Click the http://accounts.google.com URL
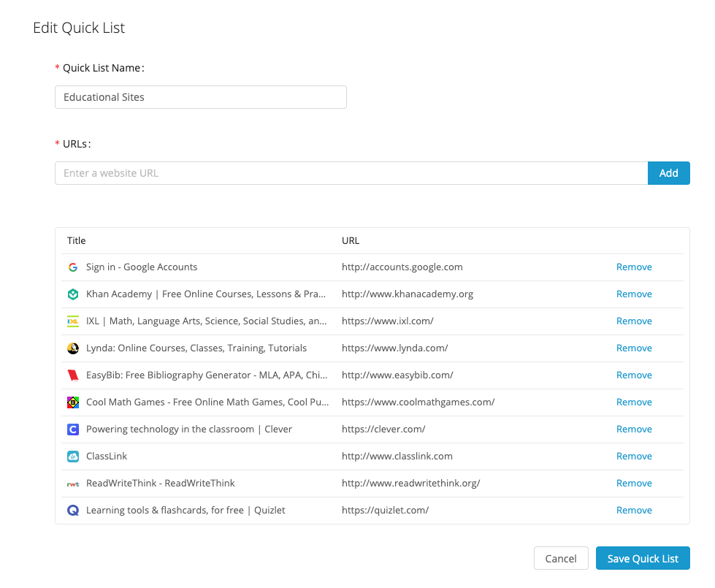This screenshot has width=715, height=588. tap(402, 267)
